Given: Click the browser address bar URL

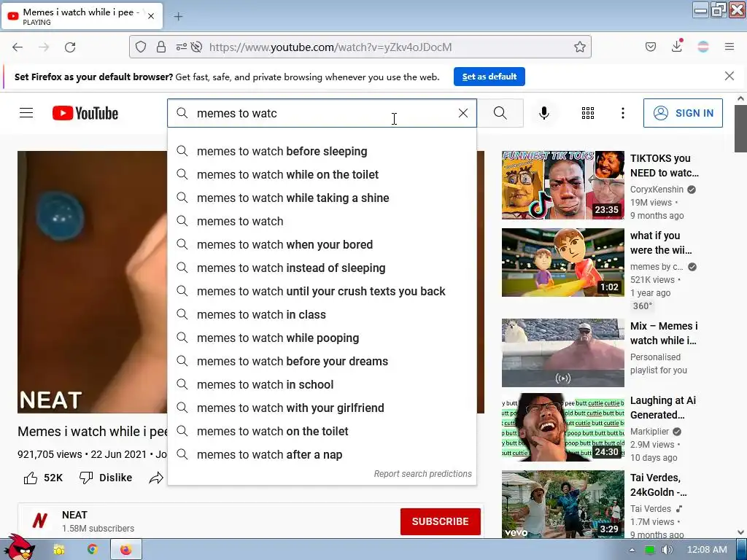Looking at the screenshot, I should [x=330, y=47].
